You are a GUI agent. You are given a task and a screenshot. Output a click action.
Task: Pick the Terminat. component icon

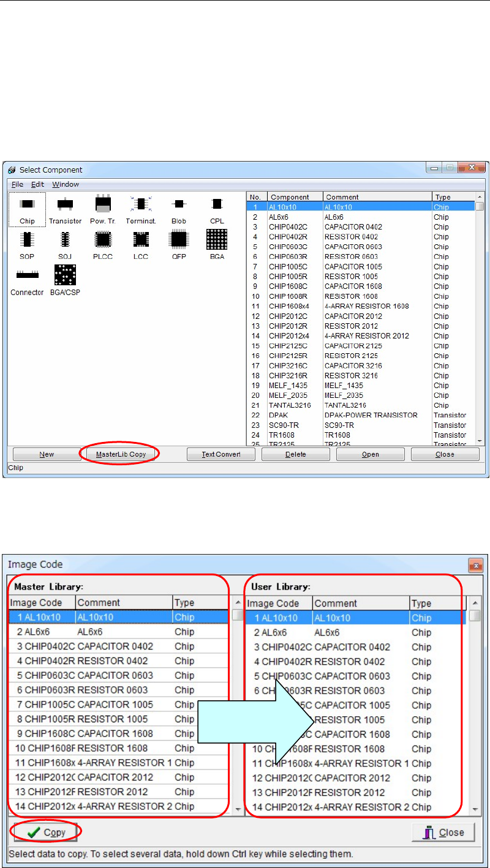pos(141,209)
